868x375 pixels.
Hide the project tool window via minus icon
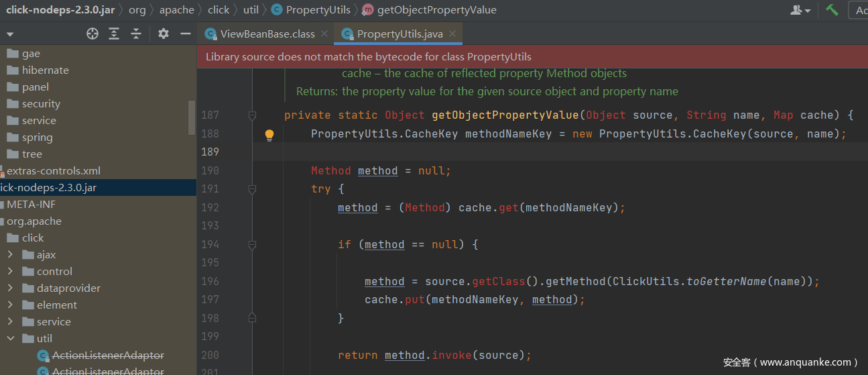pos(186,34)
